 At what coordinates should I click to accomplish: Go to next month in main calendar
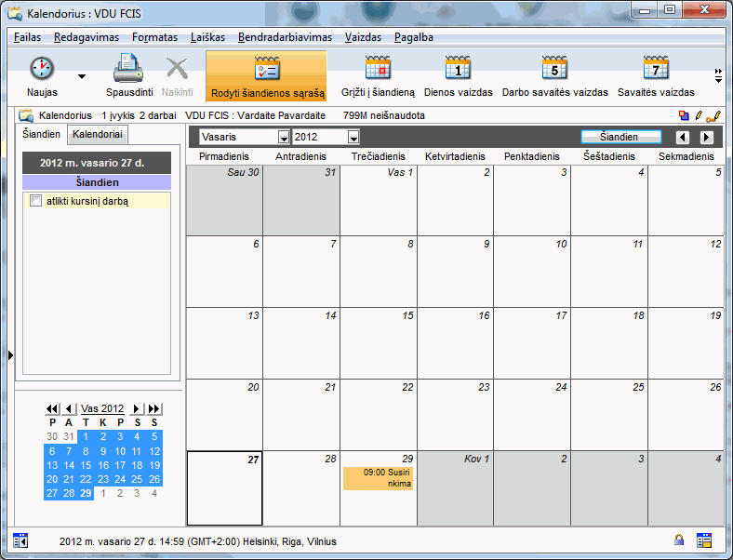[x=706, y=138]
